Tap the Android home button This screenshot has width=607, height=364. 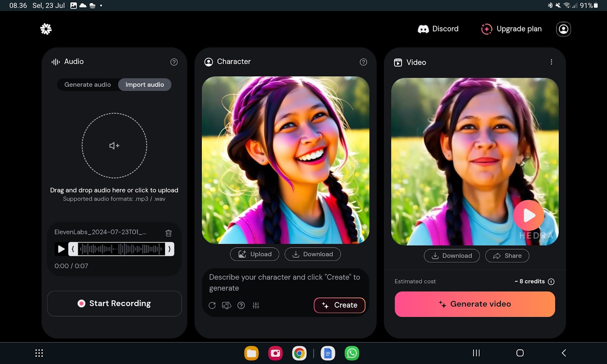[520, 353]
